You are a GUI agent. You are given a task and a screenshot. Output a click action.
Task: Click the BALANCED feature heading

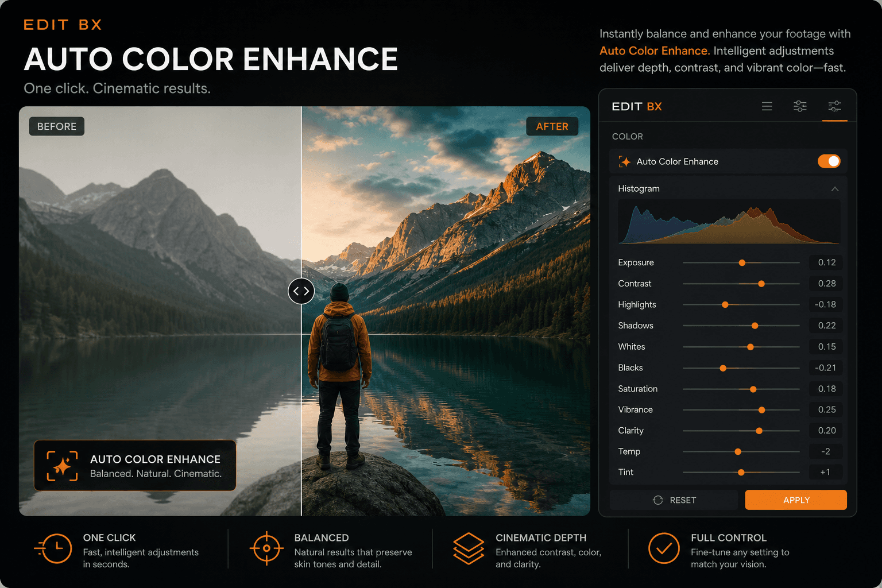click(x=322, y=538)
